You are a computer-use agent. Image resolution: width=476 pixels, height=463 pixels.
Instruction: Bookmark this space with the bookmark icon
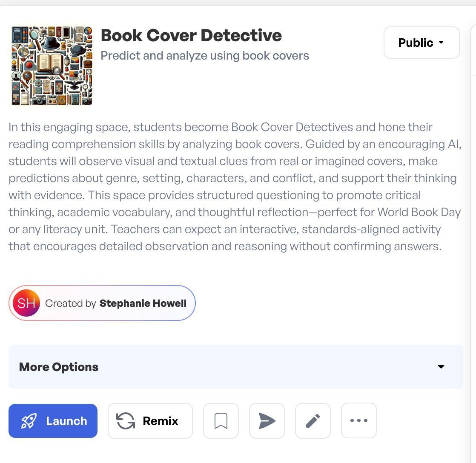[221, 420]
